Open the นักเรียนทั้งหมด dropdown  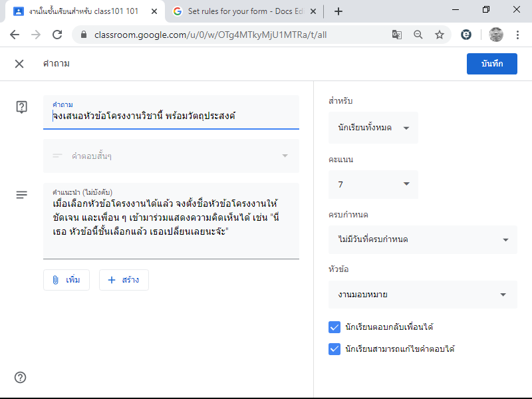(373, 128)
